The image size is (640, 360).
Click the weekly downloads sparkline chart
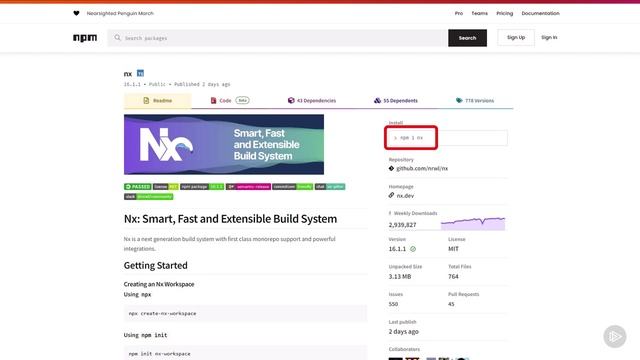click(x=473, y=224)
